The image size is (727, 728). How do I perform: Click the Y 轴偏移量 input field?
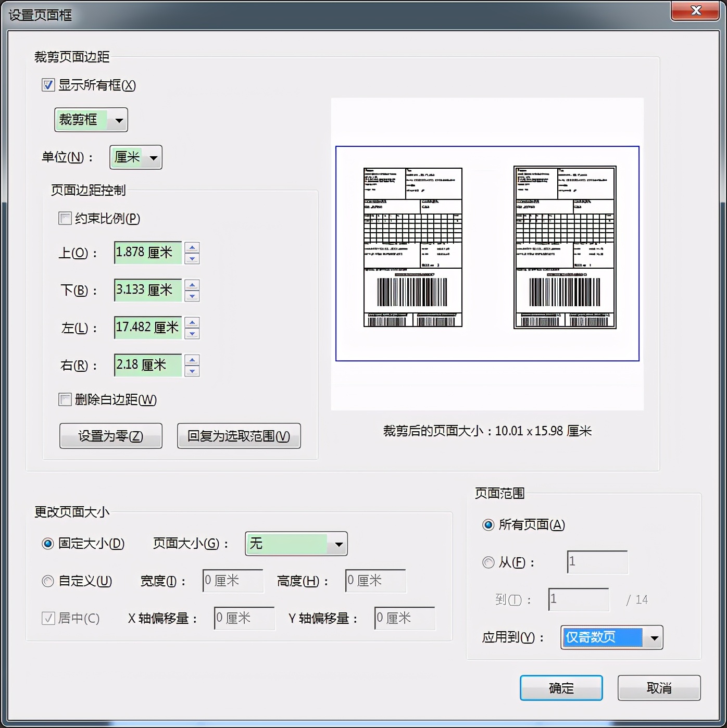coord(405,618)
